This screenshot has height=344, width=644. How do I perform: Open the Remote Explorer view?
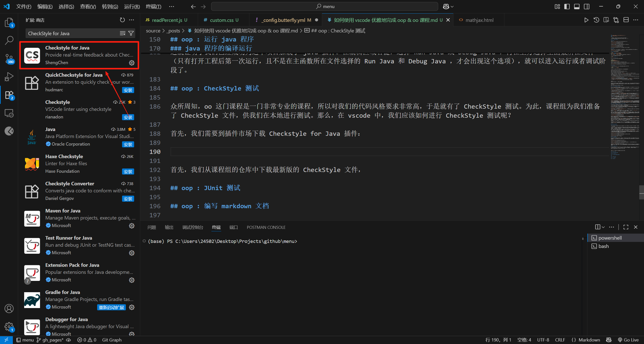click(9, 113)
